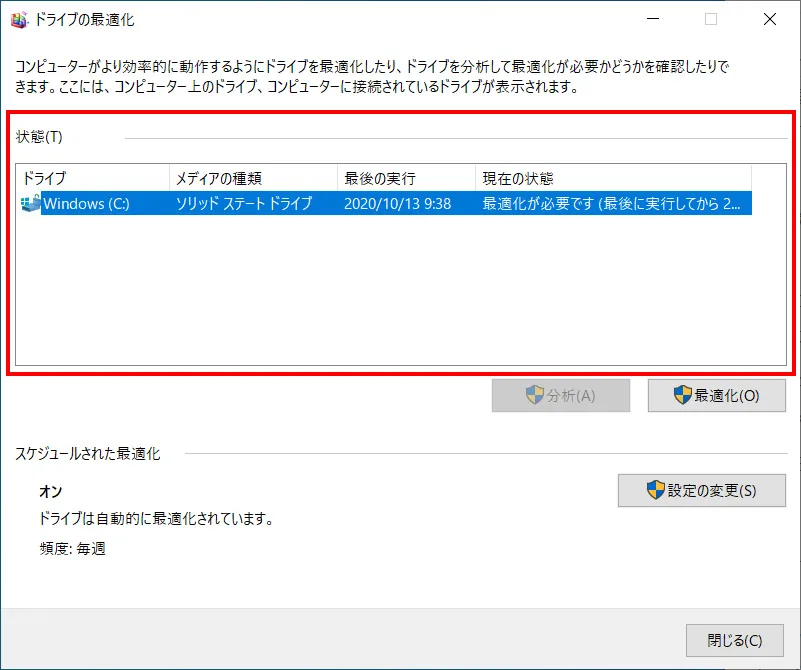Minimize the ドライブの最適化 window

653,19
